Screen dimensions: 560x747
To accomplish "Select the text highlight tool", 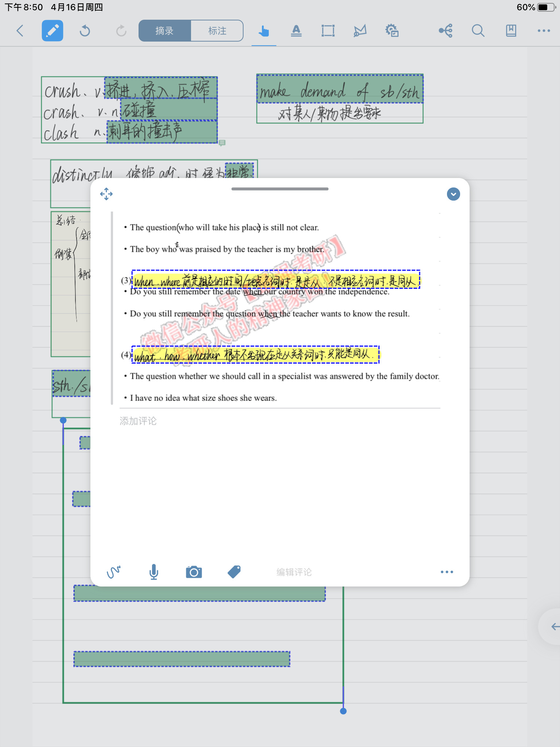I will point(296,31).
